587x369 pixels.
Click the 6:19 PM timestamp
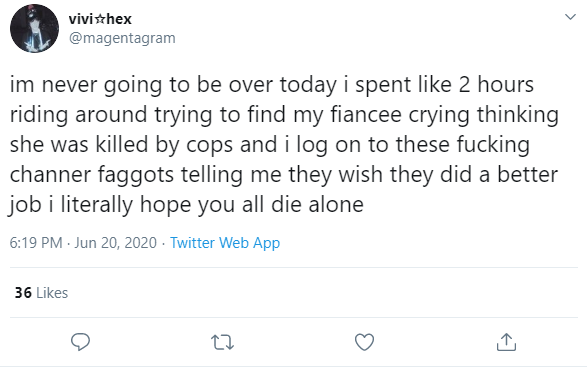36,243
